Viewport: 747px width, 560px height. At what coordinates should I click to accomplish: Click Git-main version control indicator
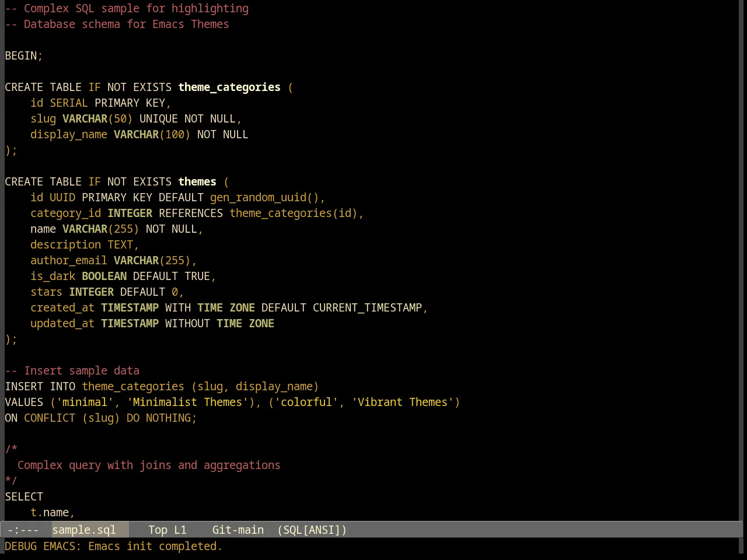pyautogui.click(x=238, y=530)
